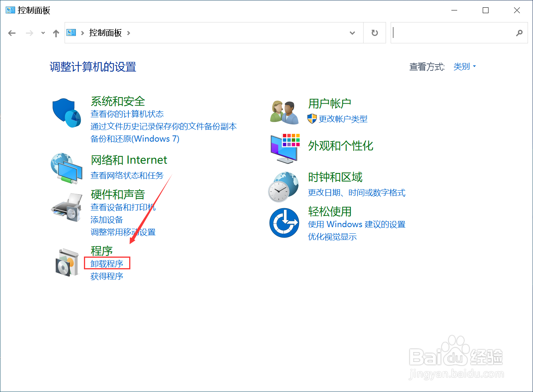Open 查看你的计算机状态 link
Screen dimensions: 533x392
tap(127, 114)
